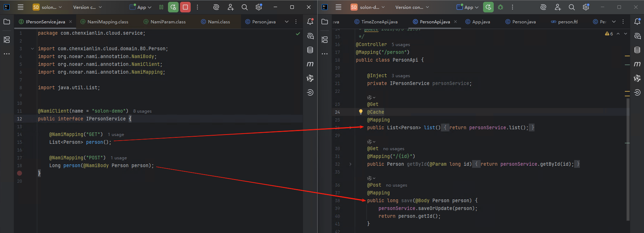Open Maven tool window in left IDE
This screenshot has width=644, height=233.
coord(310,64)
